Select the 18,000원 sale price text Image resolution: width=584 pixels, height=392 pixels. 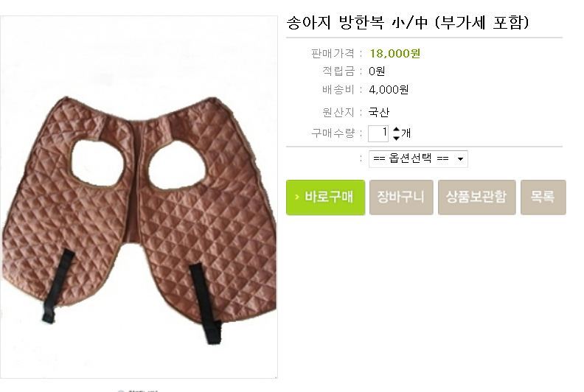point(394,54)
